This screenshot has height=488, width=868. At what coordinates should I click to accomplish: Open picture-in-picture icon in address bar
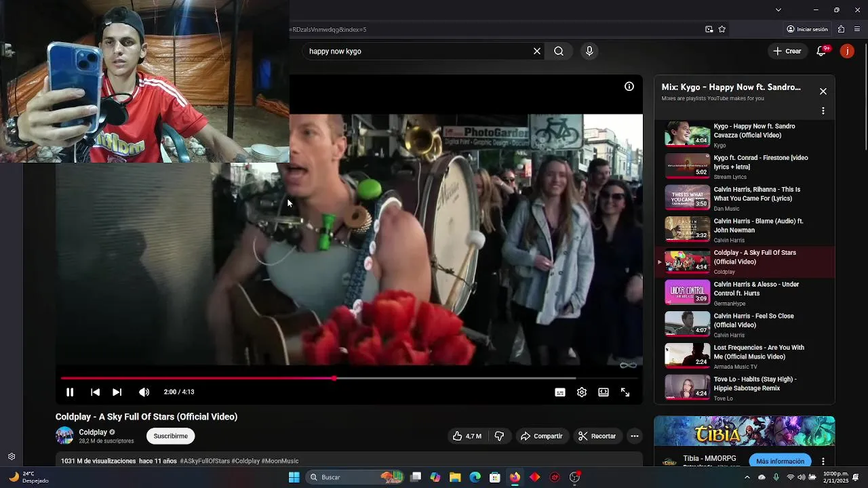(709, 29)
